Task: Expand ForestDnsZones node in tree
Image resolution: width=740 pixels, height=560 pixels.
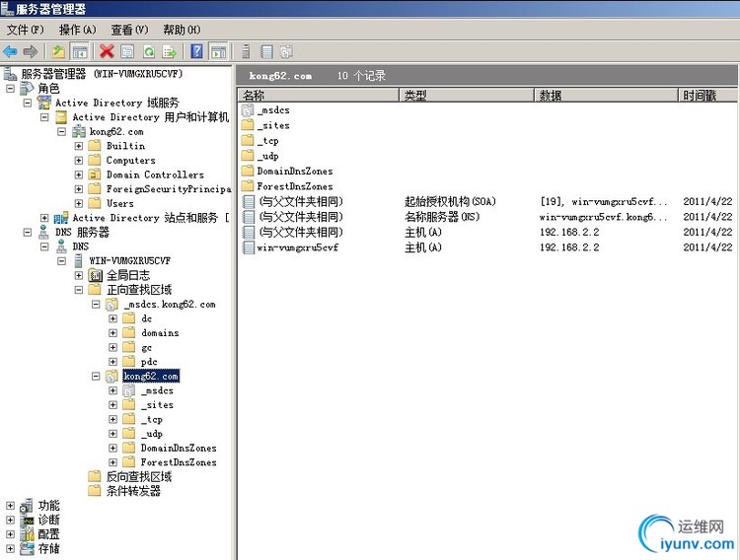Action: [x=112, y=462]
